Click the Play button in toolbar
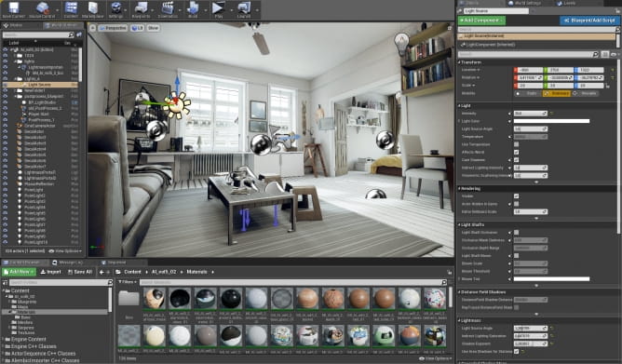The image size is (622, 364). click(x=217, y=7)
